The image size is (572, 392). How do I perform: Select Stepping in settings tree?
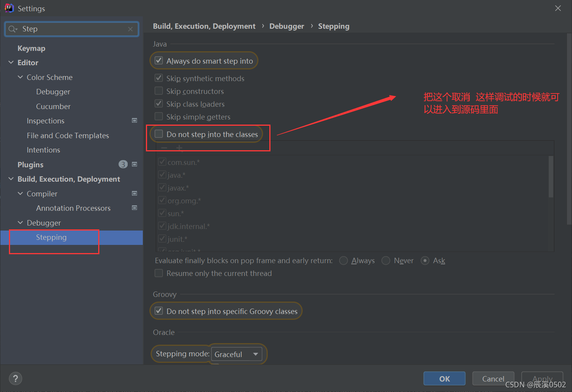click(51, 237)
